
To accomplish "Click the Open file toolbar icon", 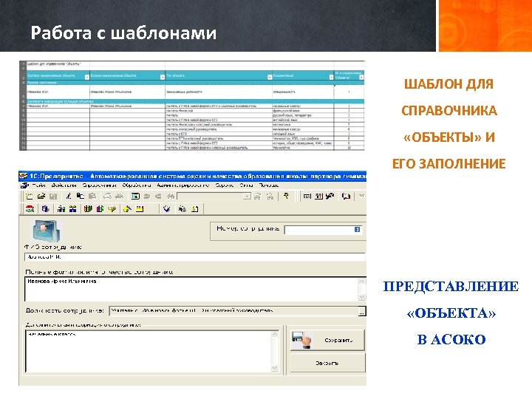I will (41, 196).
